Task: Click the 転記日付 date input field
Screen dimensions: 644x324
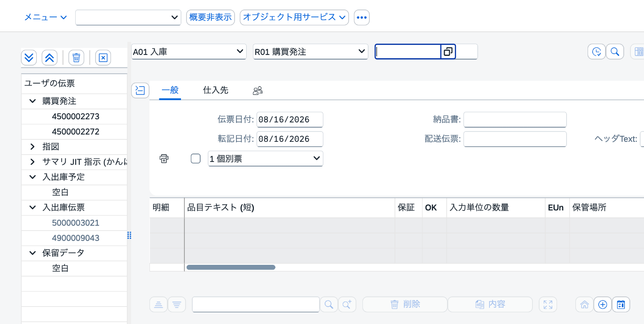Action: tap(290, 139)
